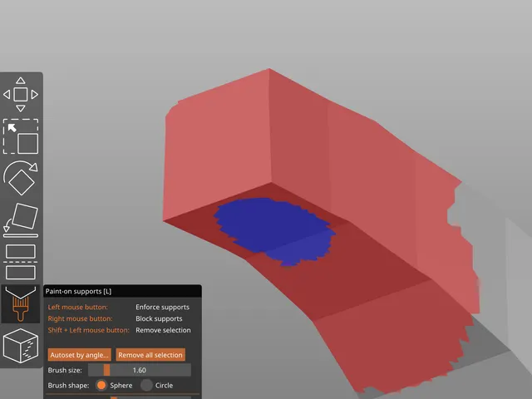Select the Move tool icon
The image size is (532, 399).
[x=20, y=94]
